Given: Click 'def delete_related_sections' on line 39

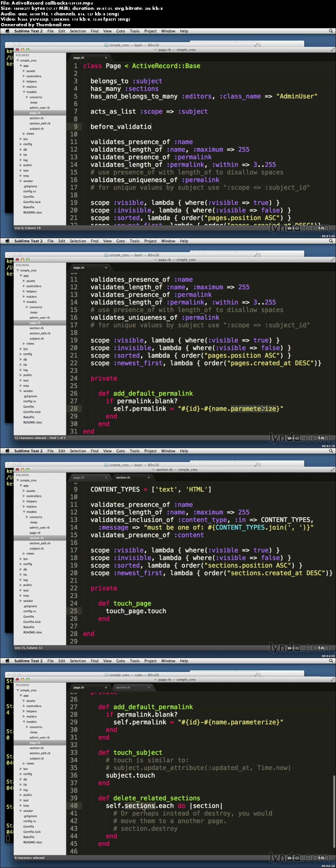Looking at the screenshot, I should [x=149, y=798].
